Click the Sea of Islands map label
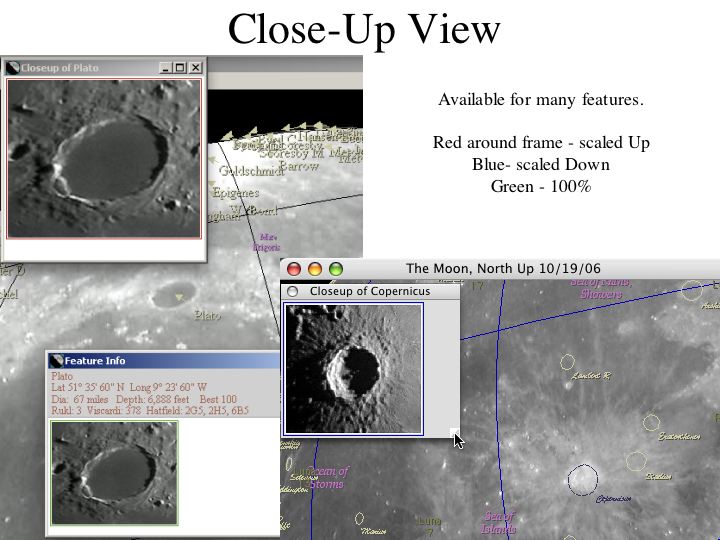The width and height of the screenshot is (720, 540). tap(499, 522)
